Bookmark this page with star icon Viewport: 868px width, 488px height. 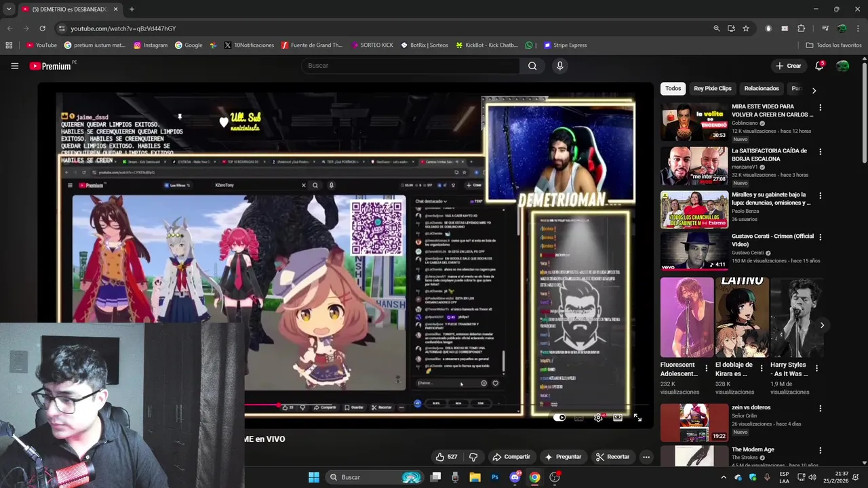coord(746,28)
